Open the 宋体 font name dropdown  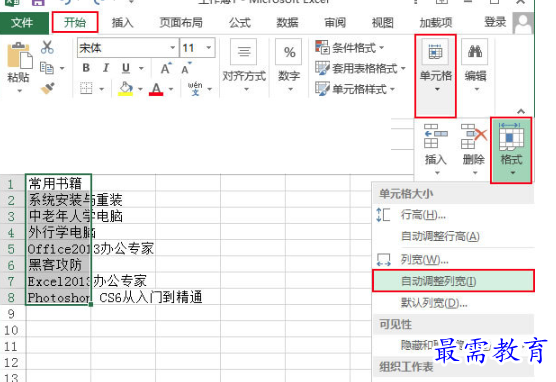173,48
